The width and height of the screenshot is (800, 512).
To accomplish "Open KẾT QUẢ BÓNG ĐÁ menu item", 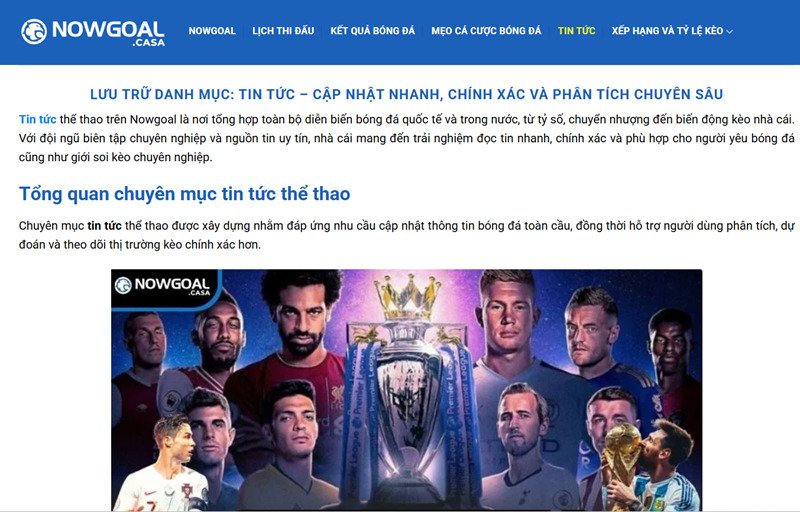I will (372, 31).
